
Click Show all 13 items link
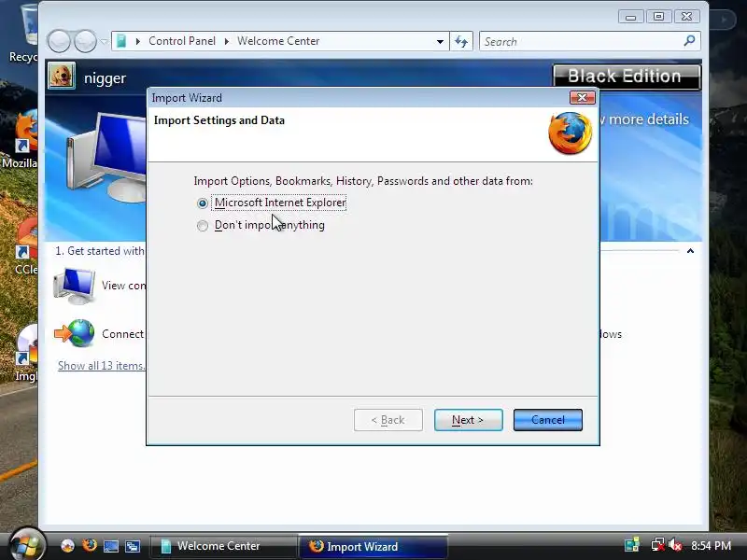pyautogui.click(x=102, y=366)
